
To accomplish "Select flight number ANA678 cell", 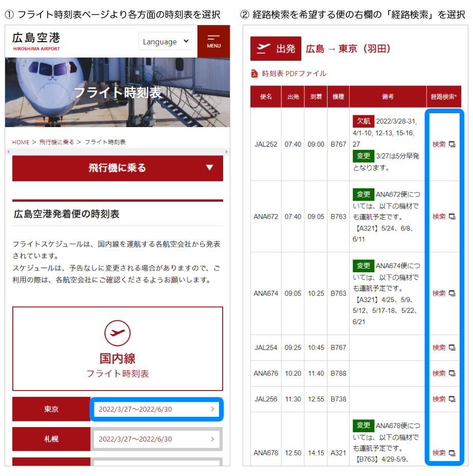I will pos(266,453).
